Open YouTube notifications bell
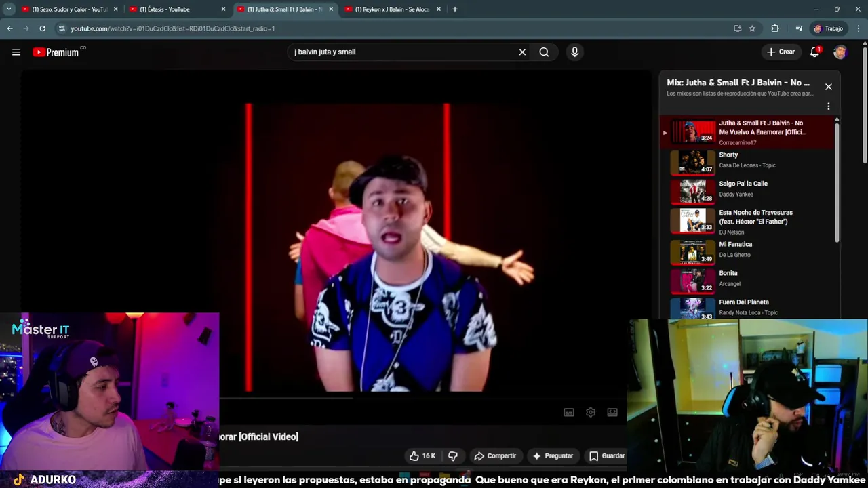Viewport: 868px width, 488px height. coord(815,52)
